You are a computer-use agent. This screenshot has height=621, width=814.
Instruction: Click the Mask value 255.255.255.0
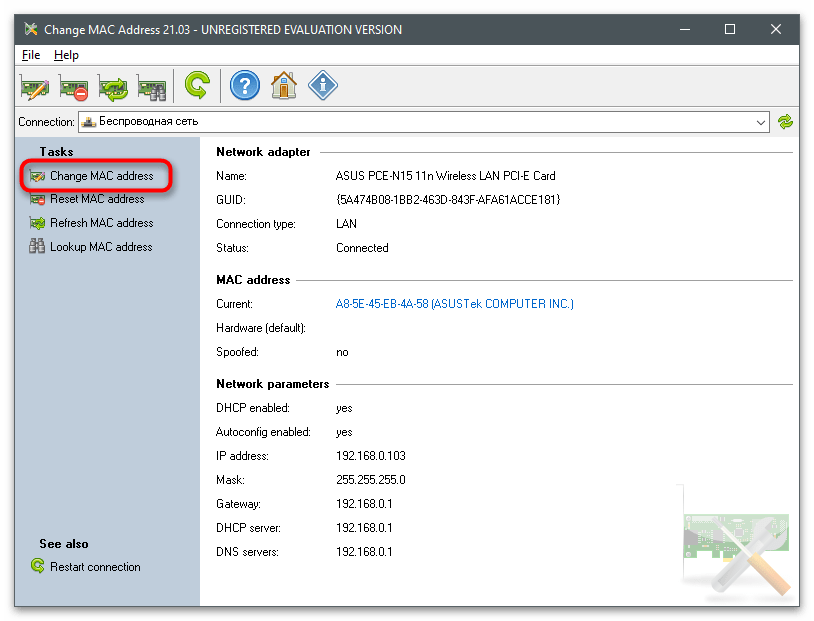tap(371, 480)
